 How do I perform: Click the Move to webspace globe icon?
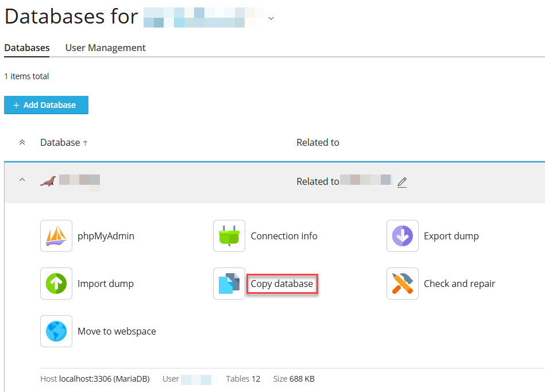(x=56, y=331)
